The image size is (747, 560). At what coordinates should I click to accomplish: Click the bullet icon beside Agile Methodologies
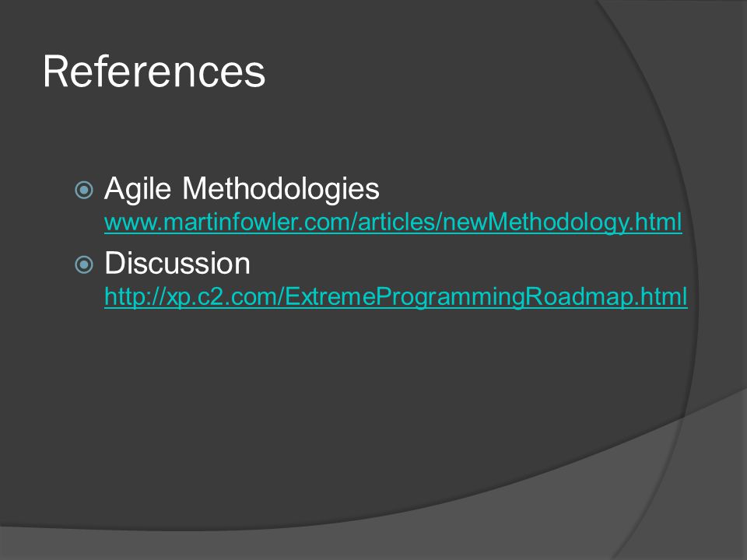84,190
